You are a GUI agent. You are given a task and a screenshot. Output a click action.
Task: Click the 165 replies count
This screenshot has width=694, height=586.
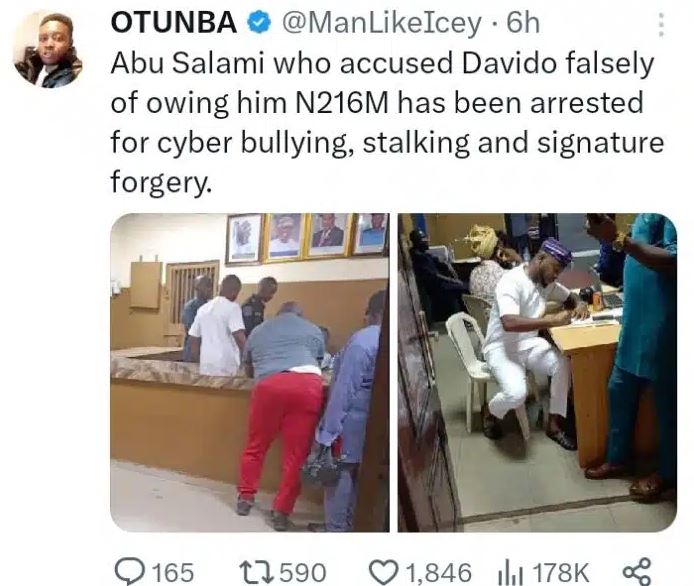tap(170, 570)
